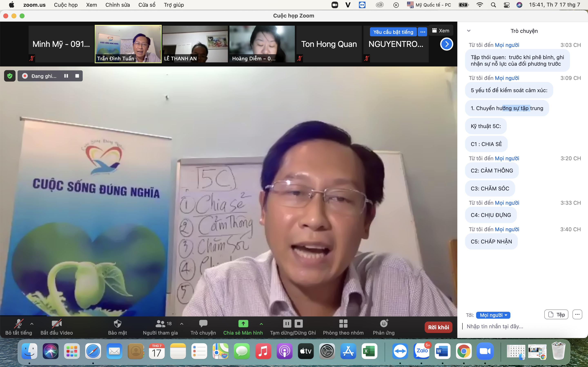Unmute microphone with Bỏ tắt tiếng
The height and width of the screenshot is (367, 588).
point(19,324)
